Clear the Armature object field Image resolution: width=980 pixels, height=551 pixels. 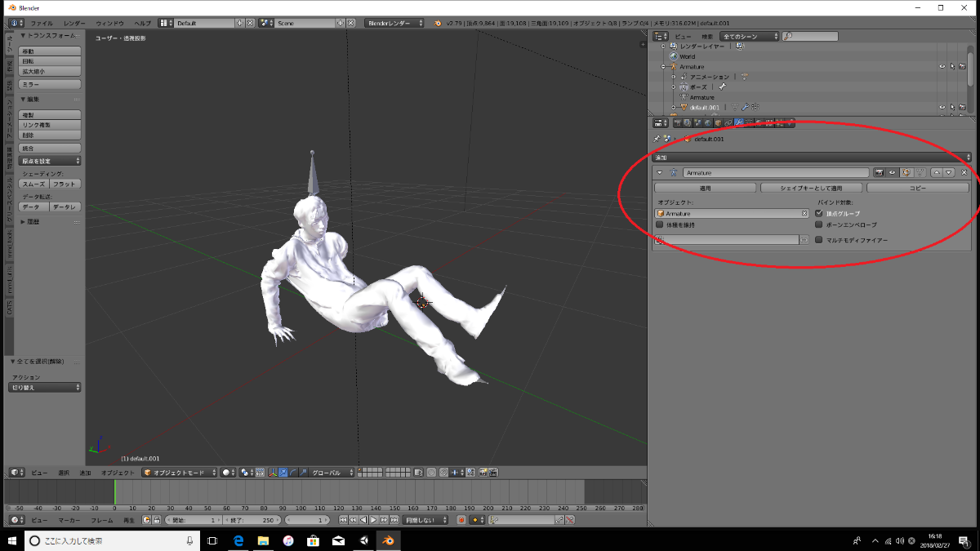(804, 213)
